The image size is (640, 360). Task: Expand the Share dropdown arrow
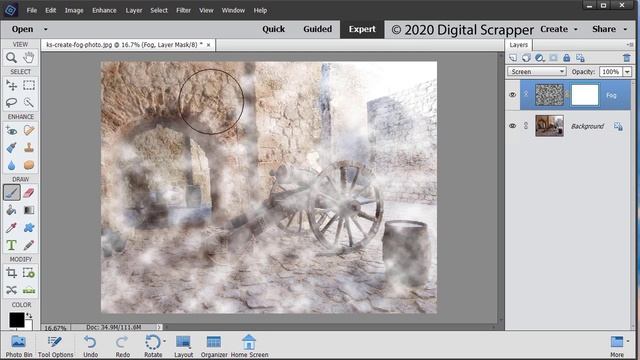pos(625,29)
